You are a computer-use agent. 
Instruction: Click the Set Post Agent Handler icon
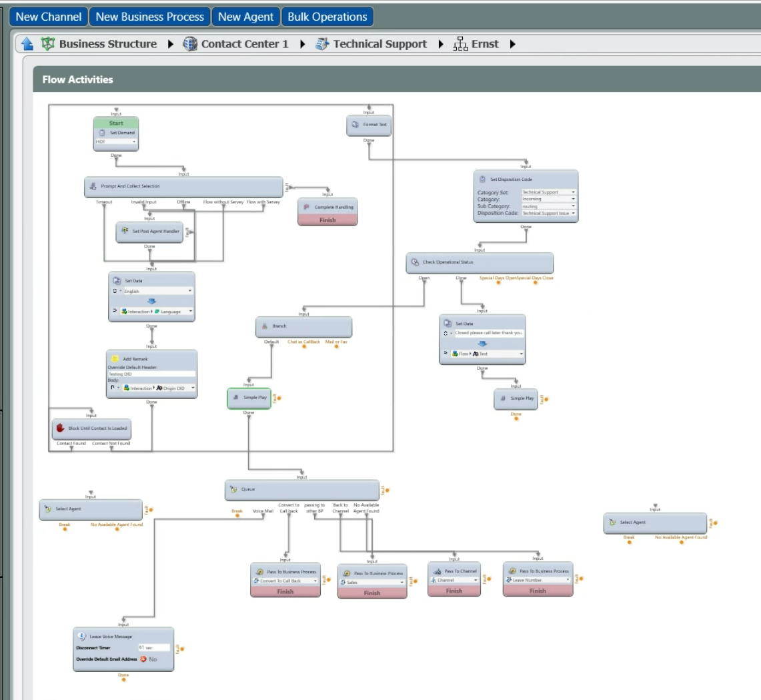tap(125, 231)
